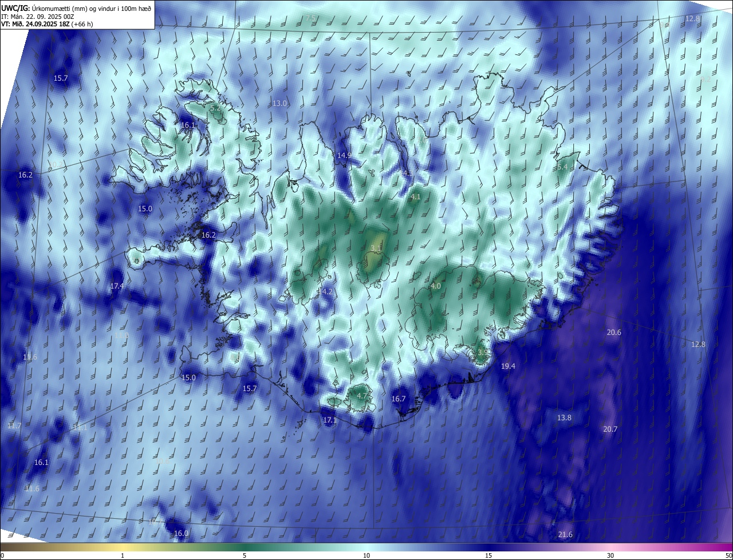This screenshot has height=560, width=733.
Task: Click the init time 'IT: Mán. 22. 09. 2025 00Z'
Action: click(x=38, y=16)
